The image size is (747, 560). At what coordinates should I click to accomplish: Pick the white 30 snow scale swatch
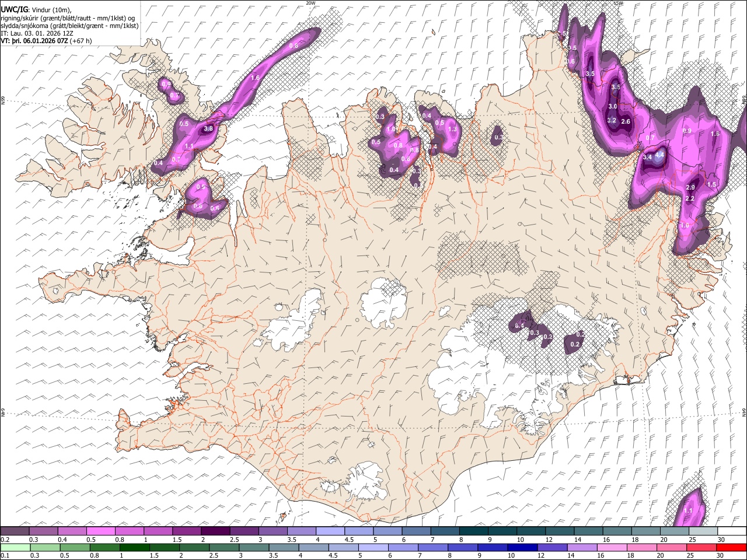[x=732, y=531]
